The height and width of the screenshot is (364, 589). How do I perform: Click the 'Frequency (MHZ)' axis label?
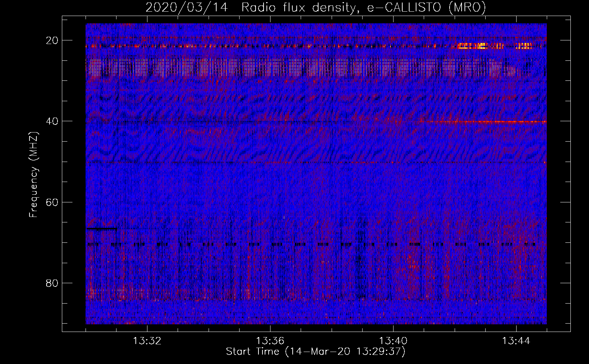(x=33, y=175)
